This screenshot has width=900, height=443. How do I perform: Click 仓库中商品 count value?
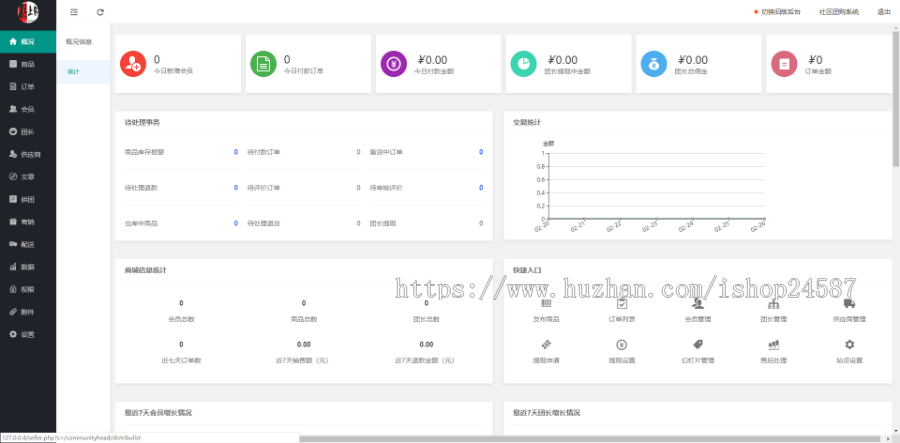(x=235, y=223)
